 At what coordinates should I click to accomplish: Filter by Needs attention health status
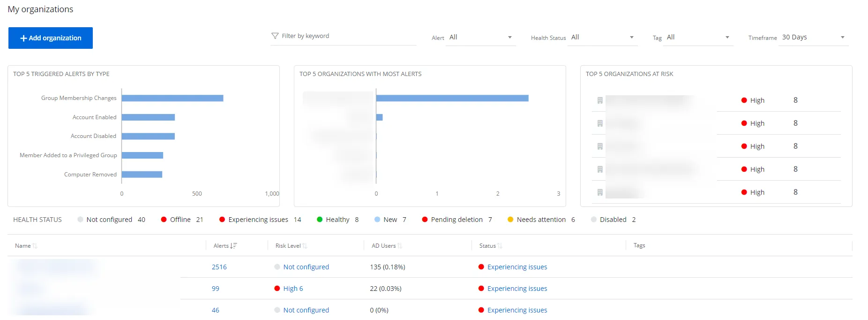pyautogui.click(x=541, y=220)
